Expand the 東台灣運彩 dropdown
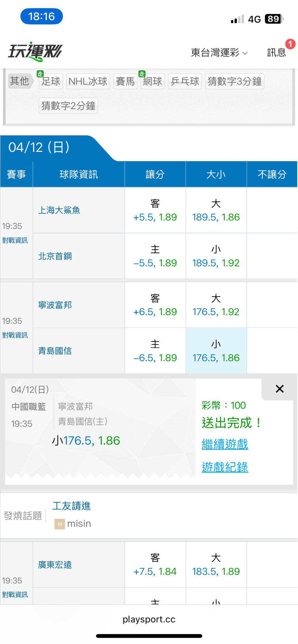 219,52
